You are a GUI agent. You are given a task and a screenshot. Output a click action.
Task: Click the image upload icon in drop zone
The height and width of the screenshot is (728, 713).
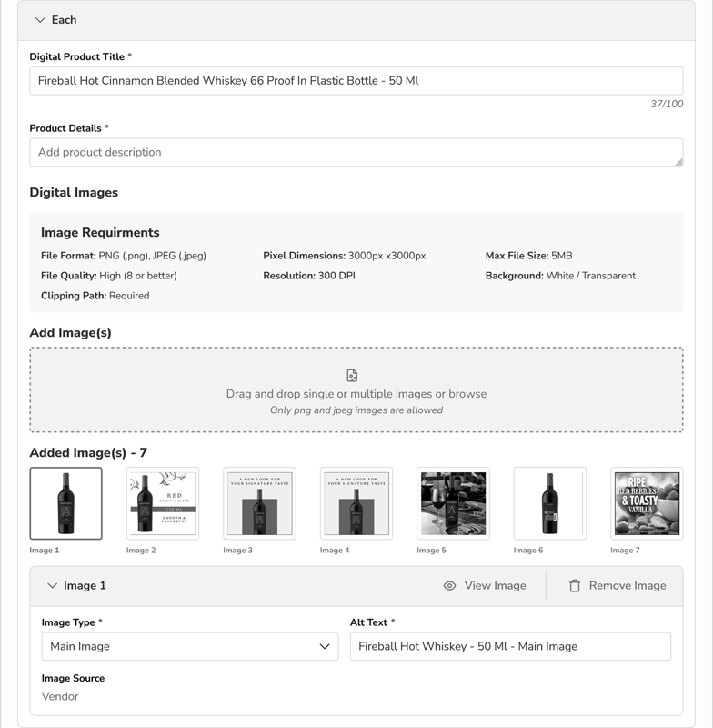point(352,375)
